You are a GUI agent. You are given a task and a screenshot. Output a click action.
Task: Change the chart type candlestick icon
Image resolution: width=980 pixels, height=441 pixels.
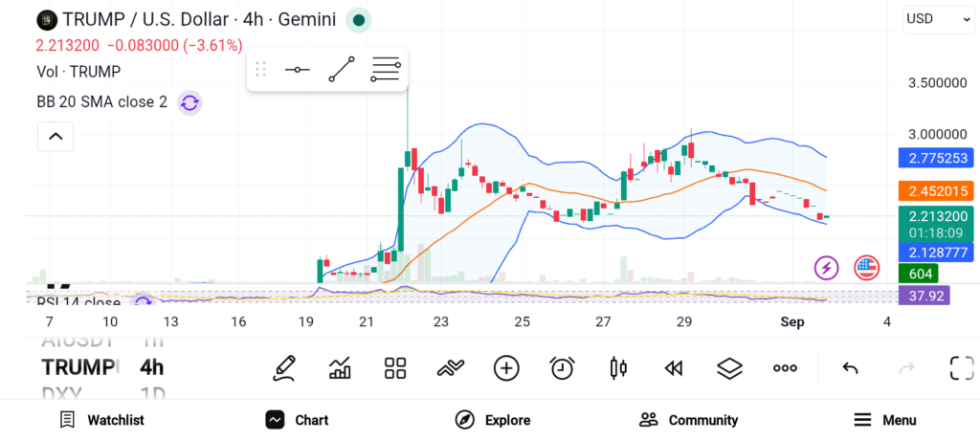[618, 368]
